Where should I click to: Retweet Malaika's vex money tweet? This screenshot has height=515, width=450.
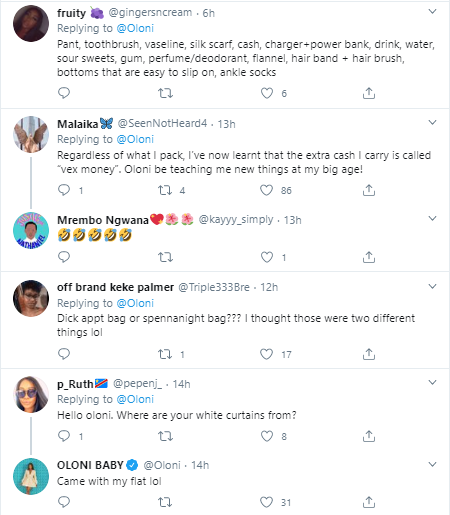(x=165, y=190)
